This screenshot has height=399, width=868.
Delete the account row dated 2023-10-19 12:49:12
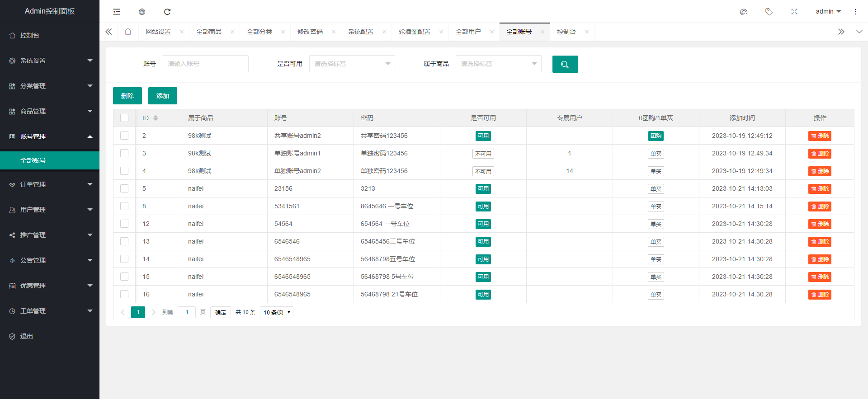[819, 136]
